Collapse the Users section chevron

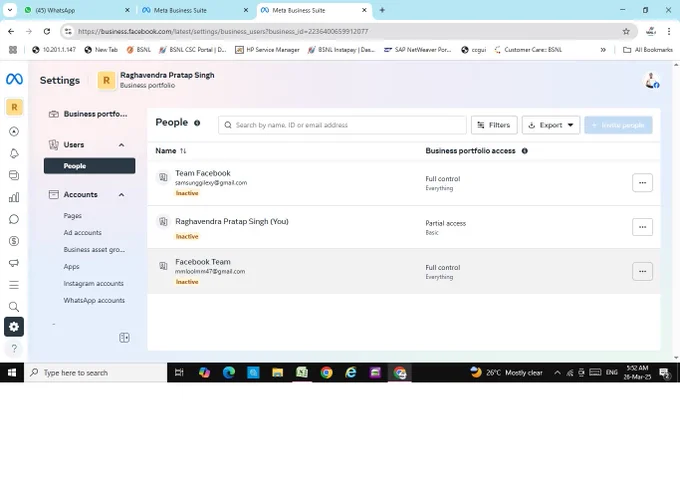point(121,145)
